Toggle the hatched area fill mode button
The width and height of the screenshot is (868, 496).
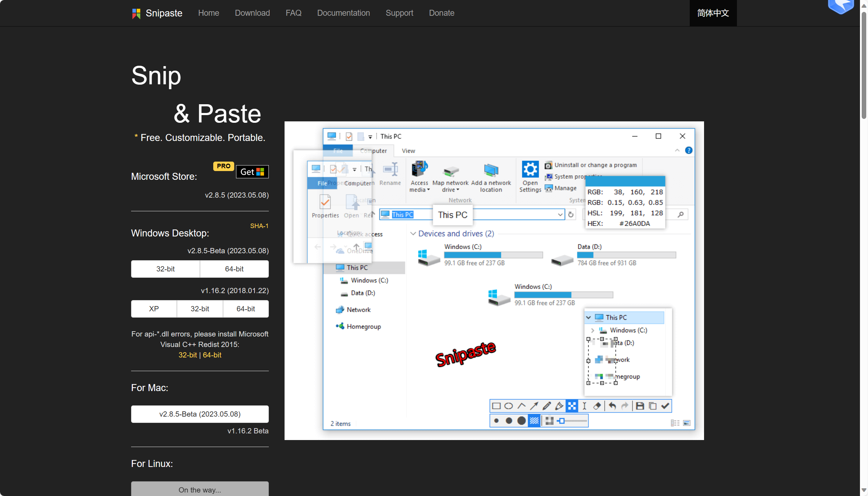tap(534, 421)
